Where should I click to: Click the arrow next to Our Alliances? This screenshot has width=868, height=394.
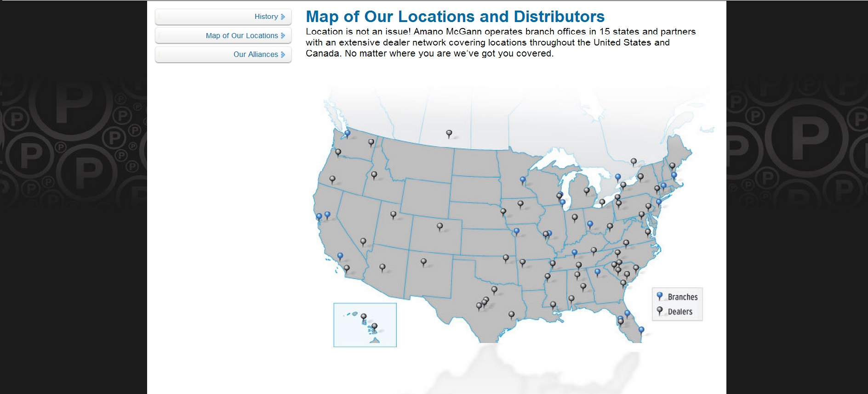(283, 54)
